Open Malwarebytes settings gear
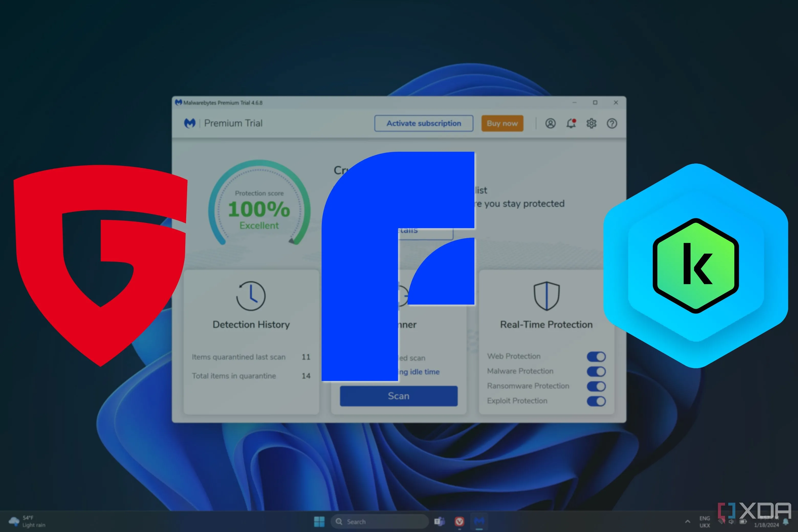 point(592,124)
